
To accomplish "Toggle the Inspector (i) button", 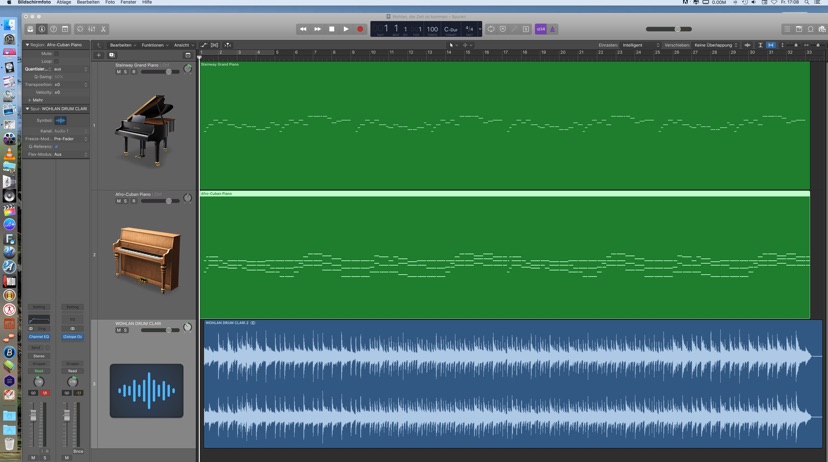I will 42,29.
